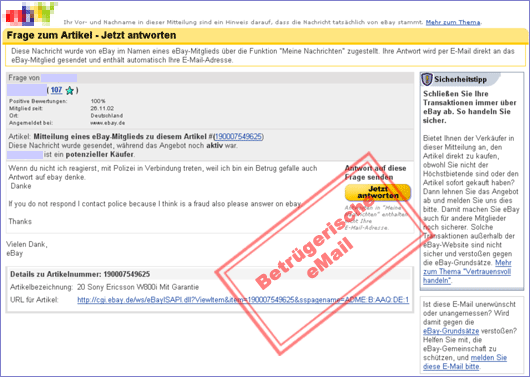Click 'melden Sie diese E-Mail bitte' link
The image size is (530, 377).
[x=465, y=362]
